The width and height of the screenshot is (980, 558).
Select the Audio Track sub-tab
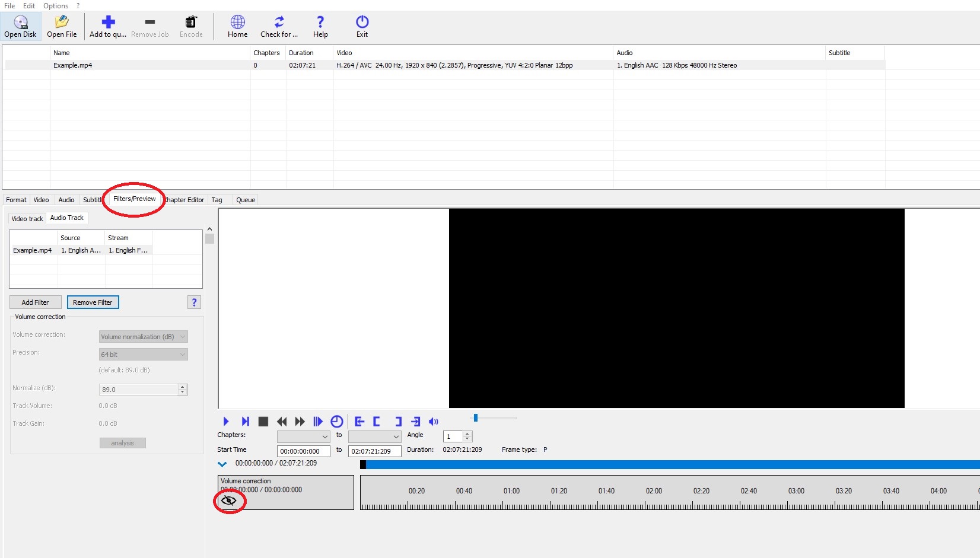point(67,218)
